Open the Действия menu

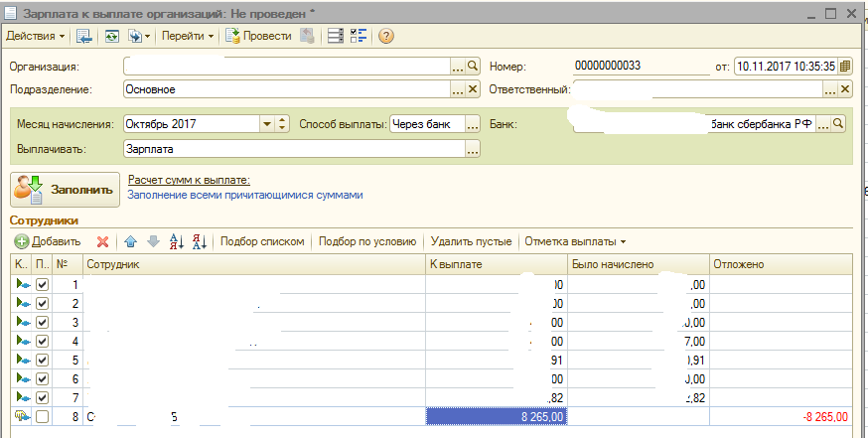pyautogui.click(x=36, y=36)
